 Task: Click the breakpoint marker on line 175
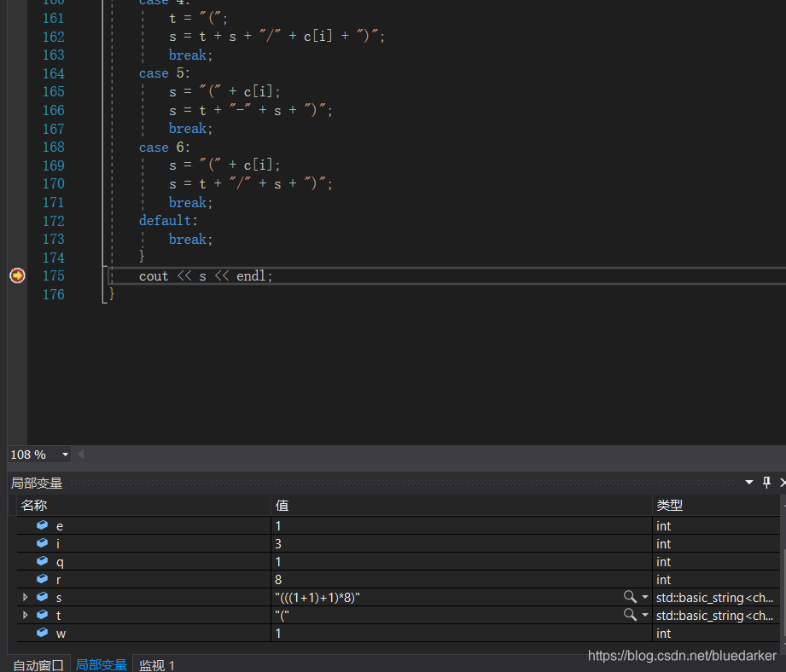pyautogui.click(x=17, y=275)
